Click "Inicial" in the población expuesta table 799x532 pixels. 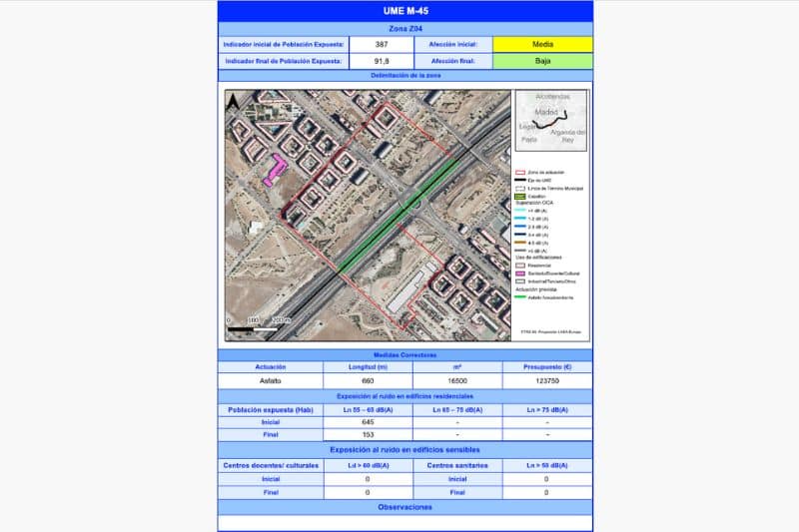coord(271,422)
